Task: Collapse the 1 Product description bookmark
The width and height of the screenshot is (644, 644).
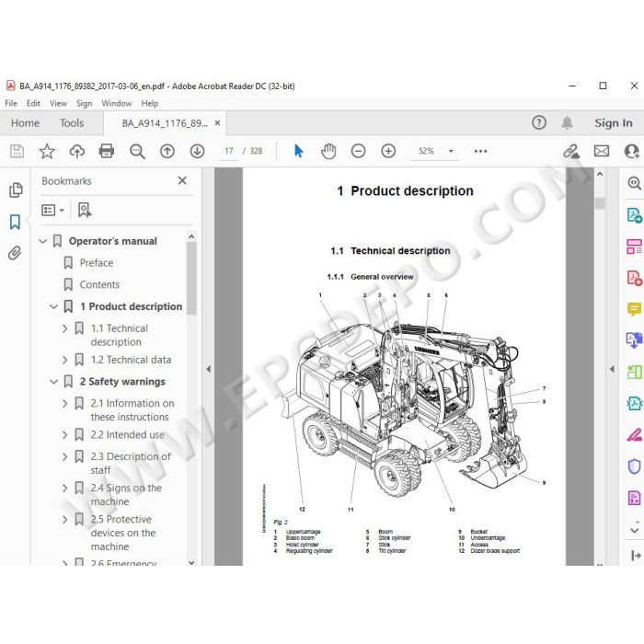Action: tap(53, 306)
